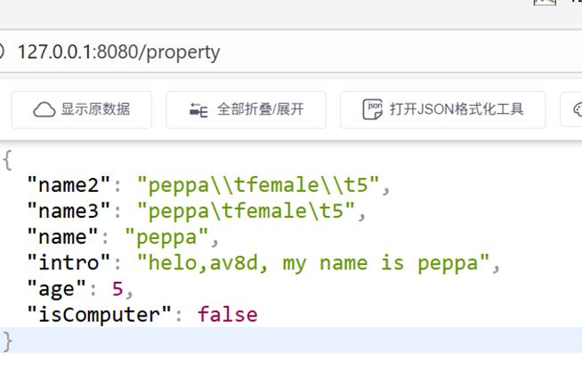The width and height of the screenshot is (582, 392).
Task: Click the json file icon
Action: 372,109
